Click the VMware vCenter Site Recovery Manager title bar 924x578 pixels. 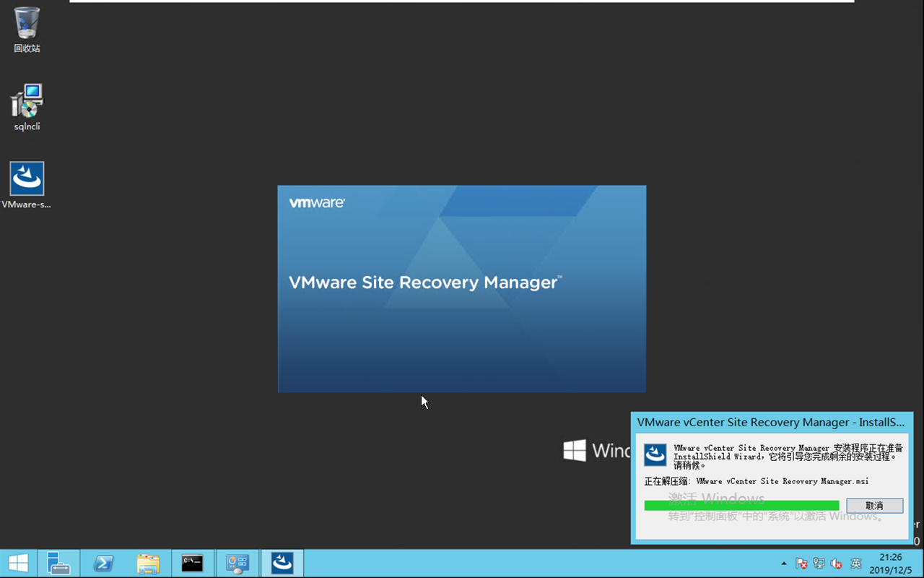pos(770,422)
